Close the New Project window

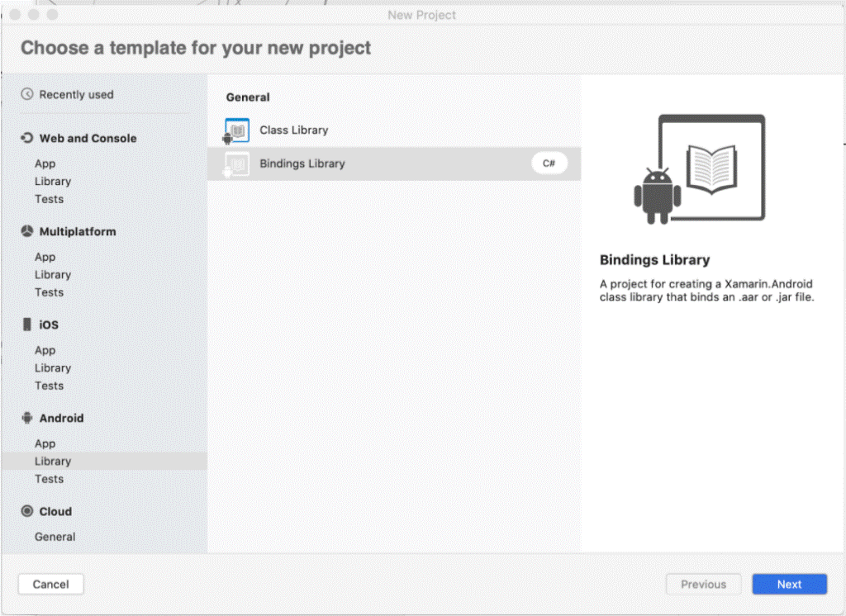coord(15,15)
